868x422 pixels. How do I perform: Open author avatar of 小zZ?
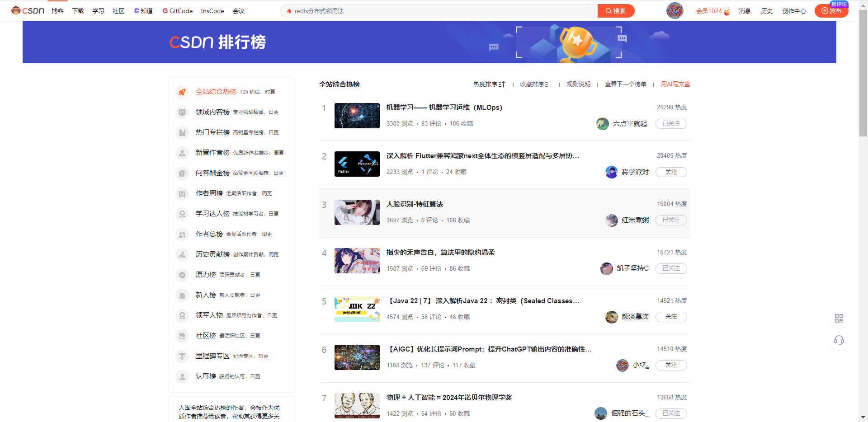click(x=623, y=365)
